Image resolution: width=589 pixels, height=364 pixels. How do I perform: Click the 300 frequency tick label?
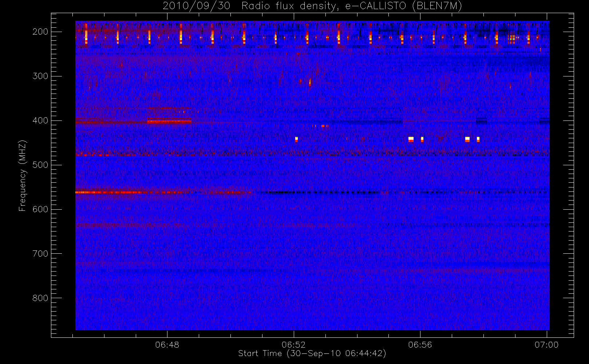tap(40, 76)
